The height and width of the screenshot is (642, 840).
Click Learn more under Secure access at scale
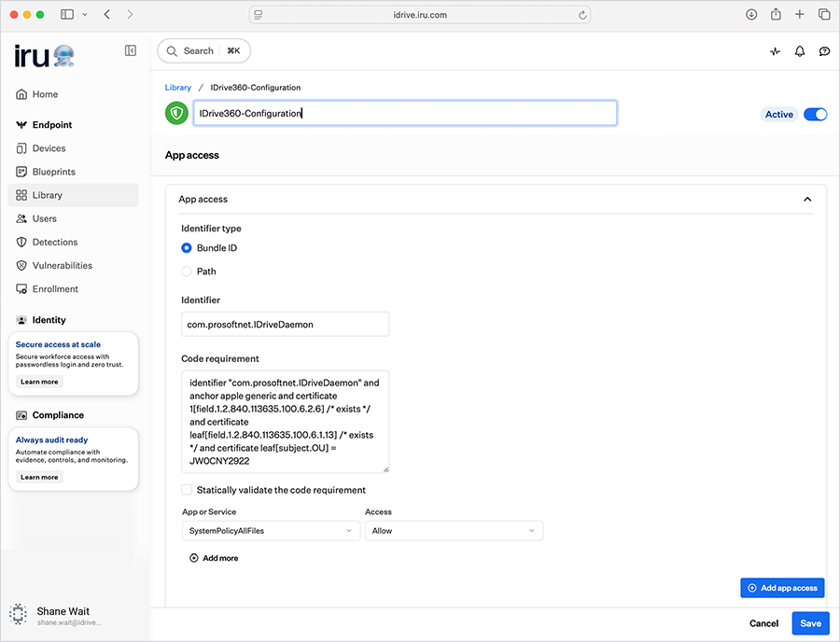pos(39,382)
